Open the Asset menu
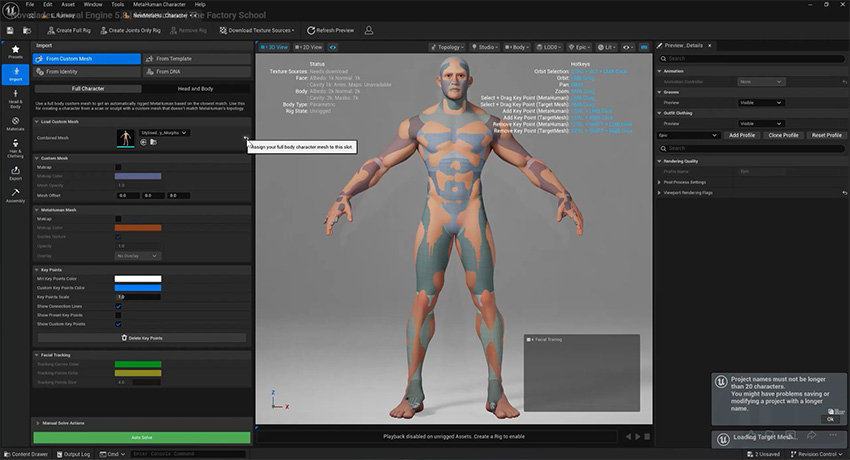850x460 pixels. point(68,4)
